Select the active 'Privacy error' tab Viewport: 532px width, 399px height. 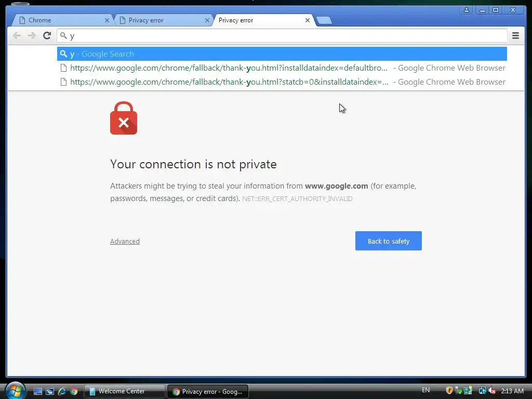point(264,20)
